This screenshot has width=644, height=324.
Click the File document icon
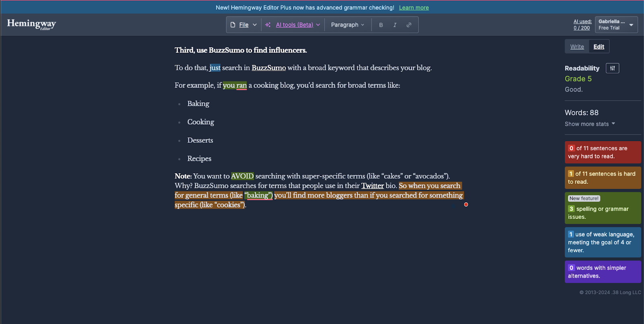coord(233,25)
